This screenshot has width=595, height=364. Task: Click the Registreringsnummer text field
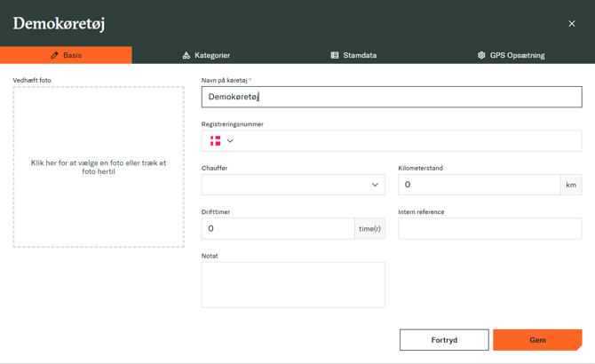(409, 140)
